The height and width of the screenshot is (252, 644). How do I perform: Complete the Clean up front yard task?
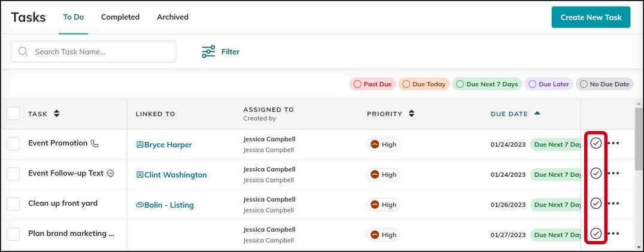[x=596, y=203]
